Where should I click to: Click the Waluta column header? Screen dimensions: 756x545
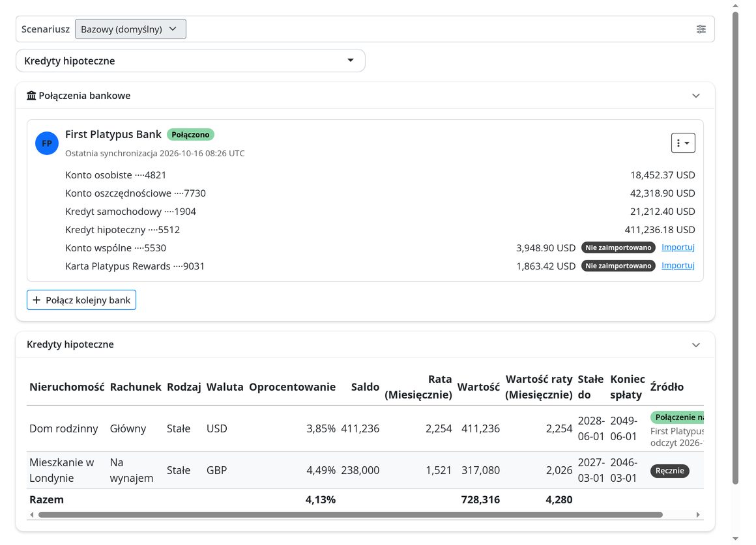point(225,387)
